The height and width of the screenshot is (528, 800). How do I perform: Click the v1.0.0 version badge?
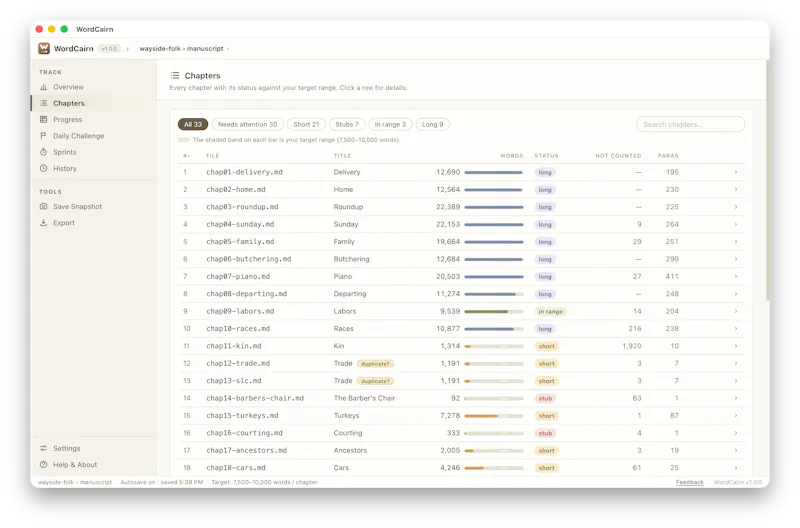[x=109, y=49]
